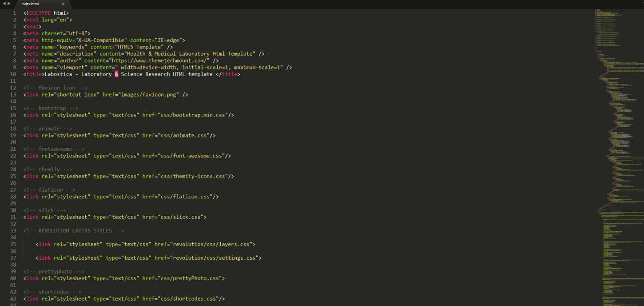
Task: Click gutter line number 23
Action: click(13, 163)
